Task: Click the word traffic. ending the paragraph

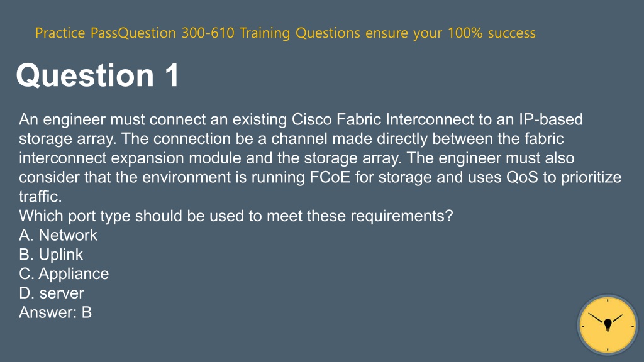Action: click(x=40, y=197)
